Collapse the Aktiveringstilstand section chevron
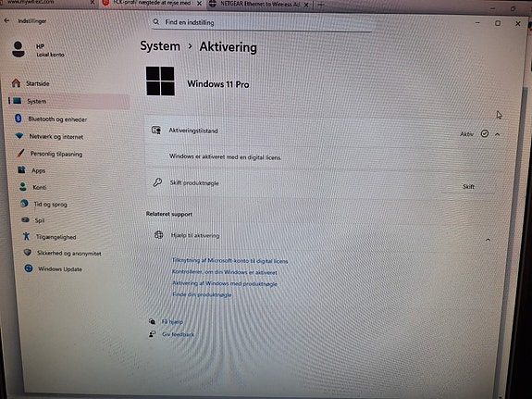 click(498, 134)
